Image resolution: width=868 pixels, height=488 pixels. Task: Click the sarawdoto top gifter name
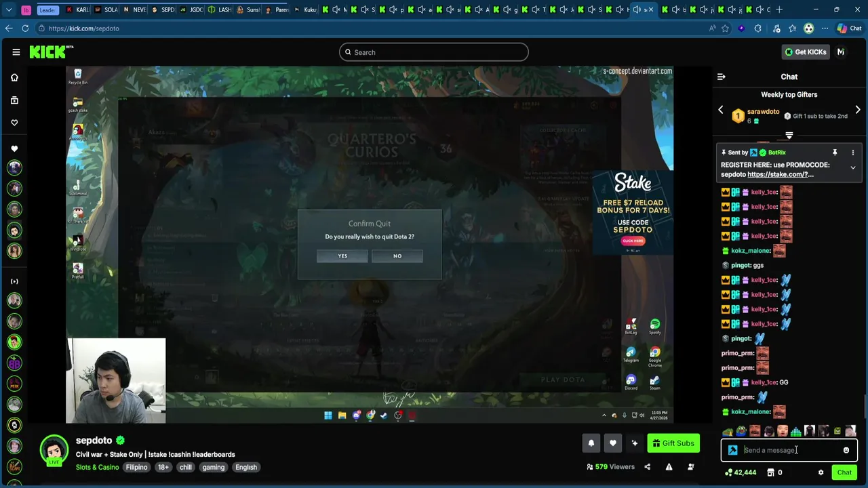[x=763, y=112]
